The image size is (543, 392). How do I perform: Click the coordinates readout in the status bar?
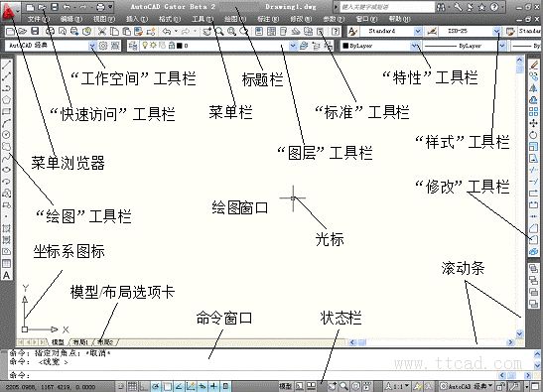click(50, 386)
